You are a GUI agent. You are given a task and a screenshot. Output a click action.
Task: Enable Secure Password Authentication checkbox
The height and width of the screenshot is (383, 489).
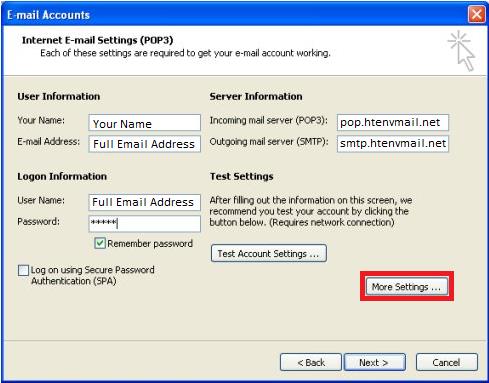click(x=23, y=270)
